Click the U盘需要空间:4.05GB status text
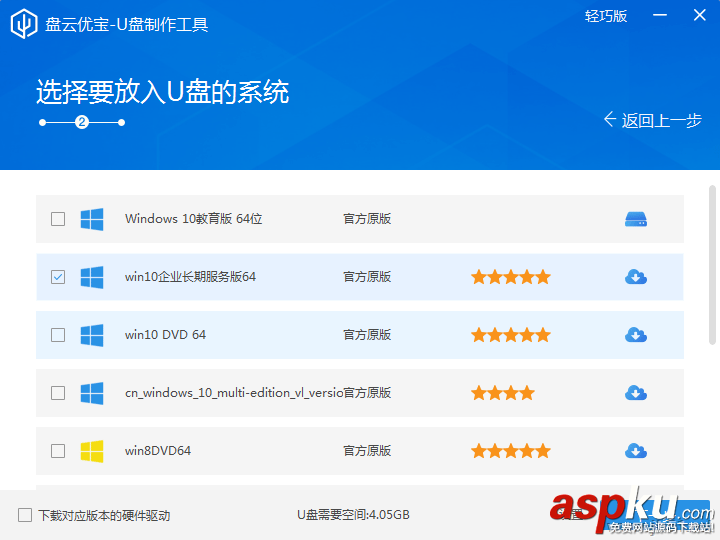 click(353, 515)
